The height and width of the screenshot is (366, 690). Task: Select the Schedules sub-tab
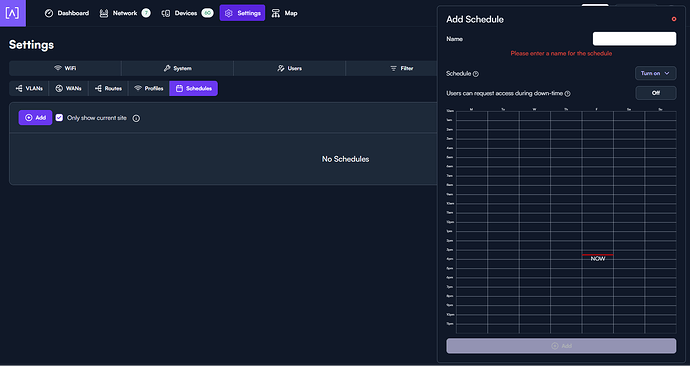[194, 88]
